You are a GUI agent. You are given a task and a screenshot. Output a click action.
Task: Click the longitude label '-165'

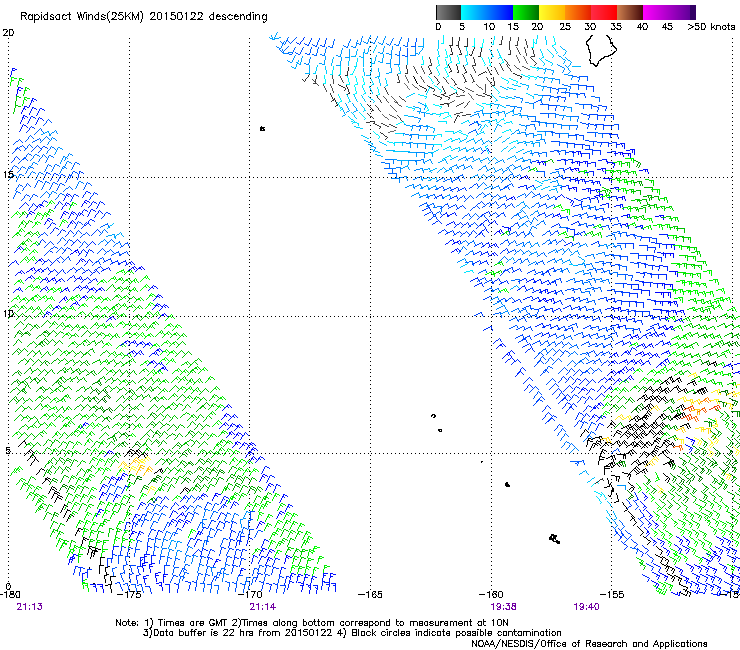[x=370, y=595]
